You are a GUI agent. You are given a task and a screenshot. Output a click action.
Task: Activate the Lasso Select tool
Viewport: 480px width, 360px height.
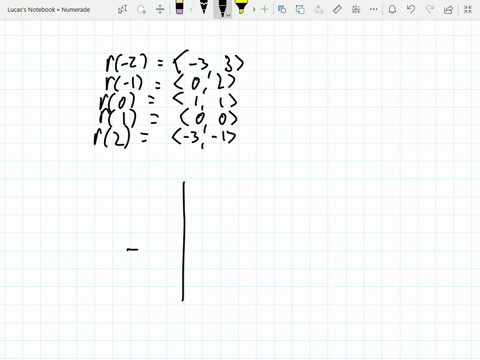(142, 9)
